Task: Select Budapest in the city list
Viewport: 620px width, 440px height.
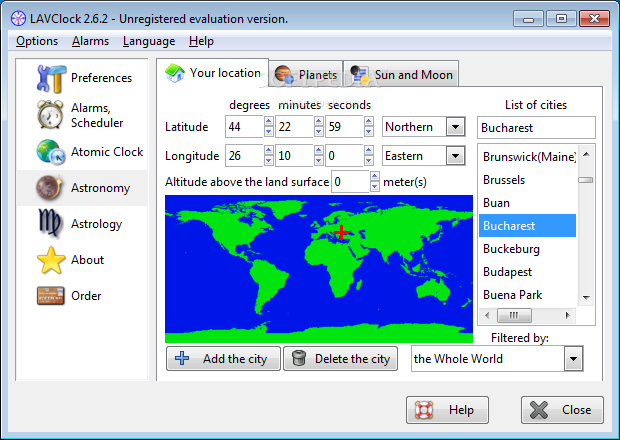Action: 527,272
